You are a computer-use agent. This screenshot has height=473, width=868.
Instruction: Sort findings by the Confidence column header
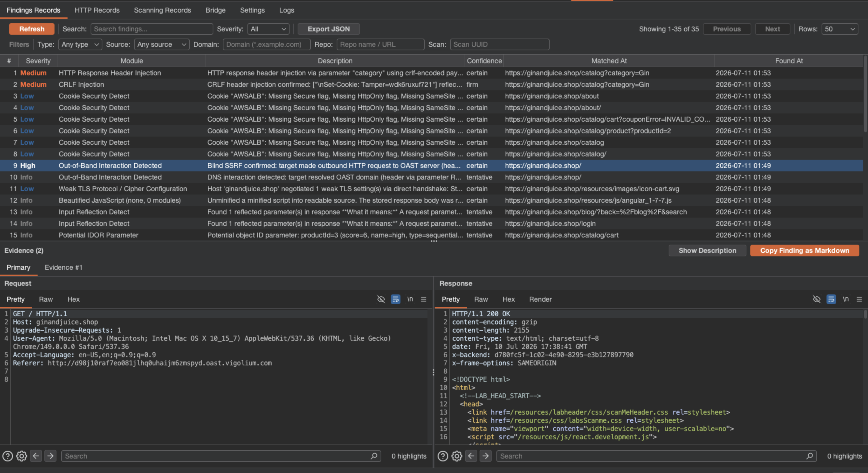(484, 61)
